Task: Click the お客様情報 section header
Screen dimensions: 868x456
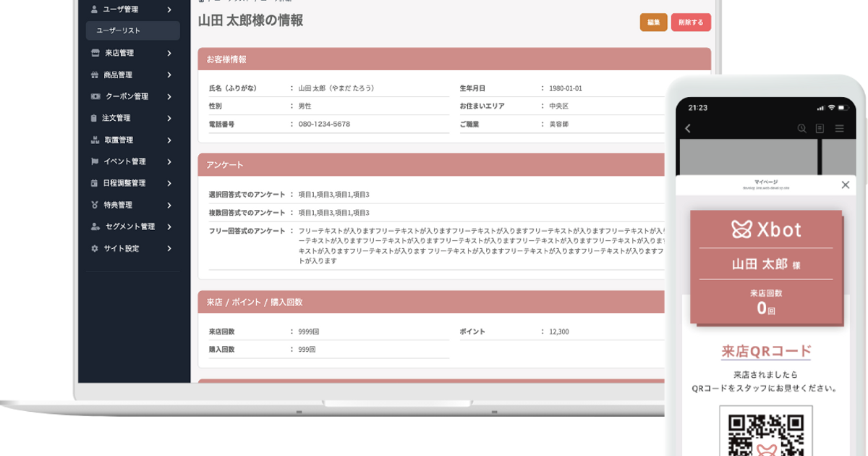Action: click(454, 59)
